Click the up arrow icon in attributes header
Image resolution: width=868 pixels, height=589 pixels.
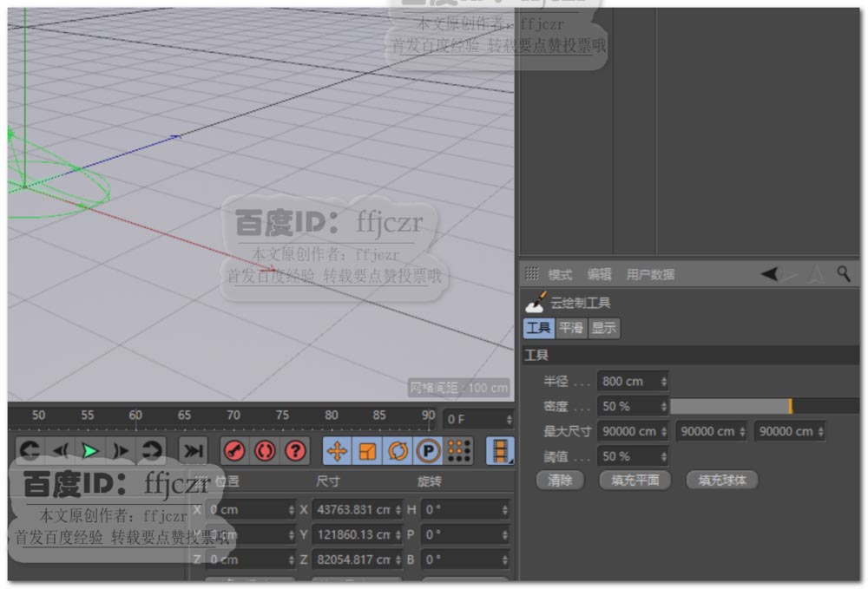tap(815, 274)
